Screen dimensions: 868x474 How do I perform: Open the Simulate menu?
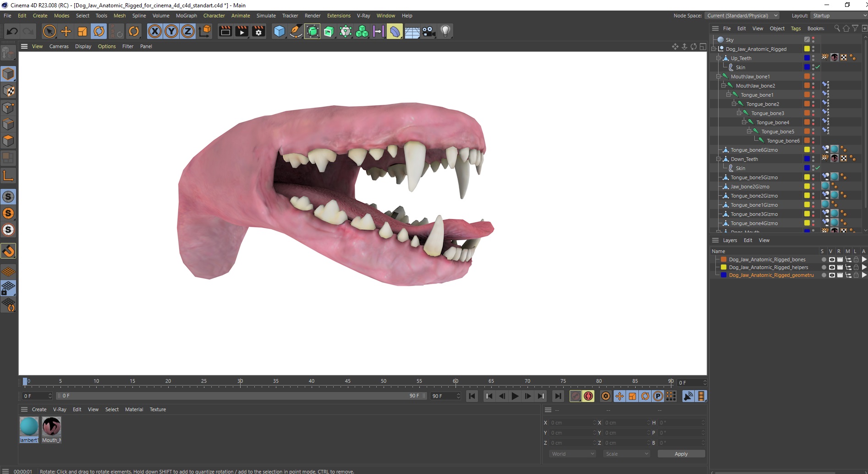click(266, 16)
